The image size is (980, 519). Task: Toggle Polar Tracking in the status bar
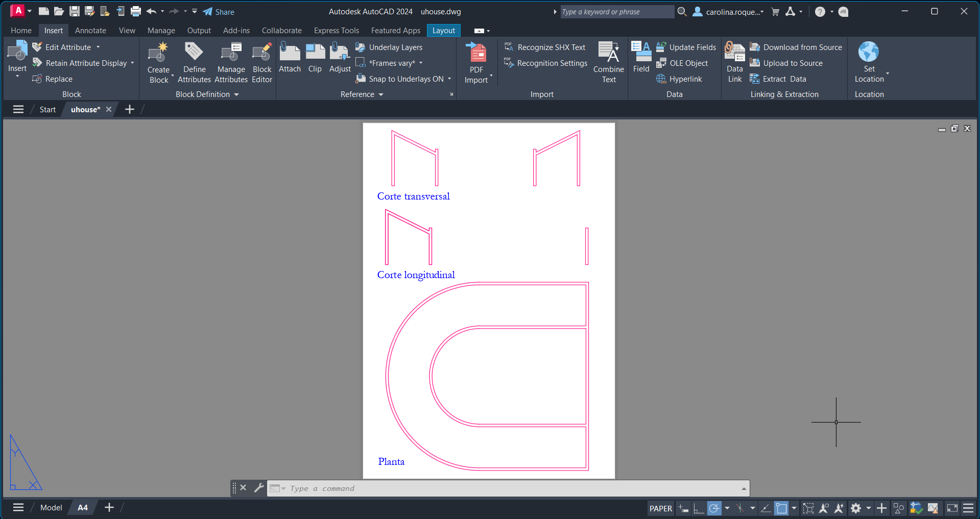[714, 508]
